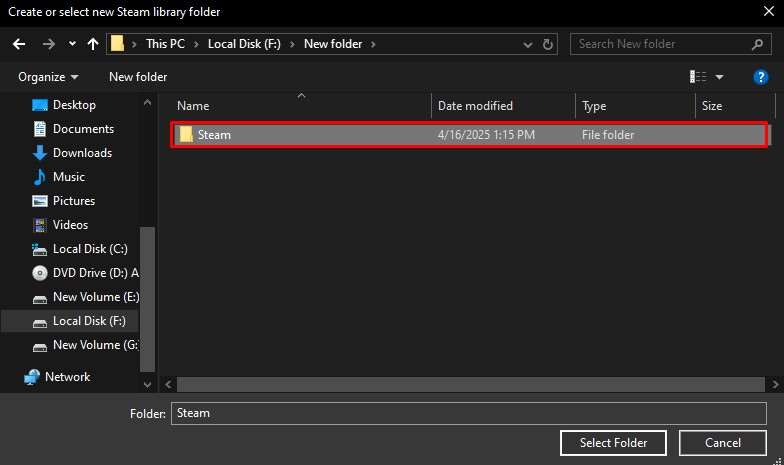Screen dimensions: 784x465
Task: Open the view options dropdown arrow
Action: tap(720, 77)
